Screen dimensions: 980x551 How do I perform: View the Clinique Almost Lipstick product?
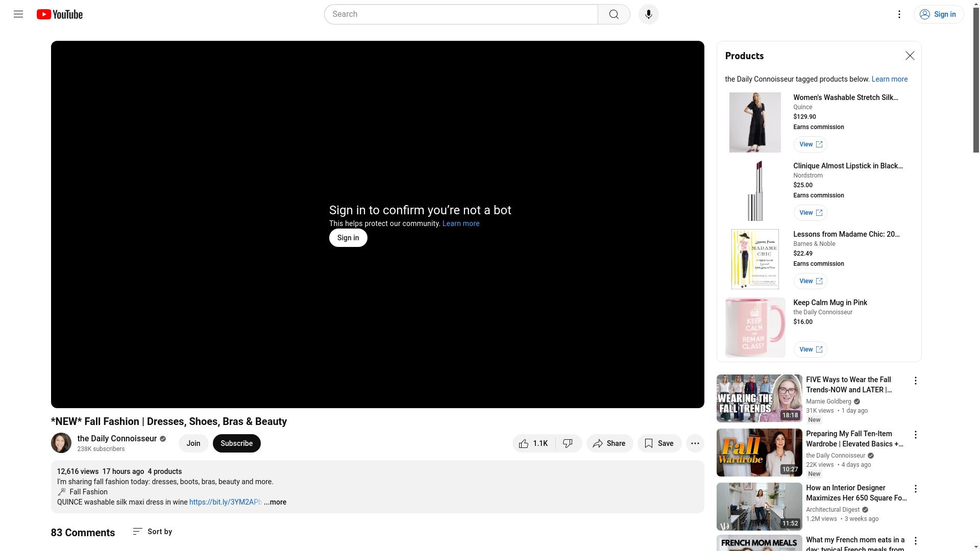click(x=811, y=213)
